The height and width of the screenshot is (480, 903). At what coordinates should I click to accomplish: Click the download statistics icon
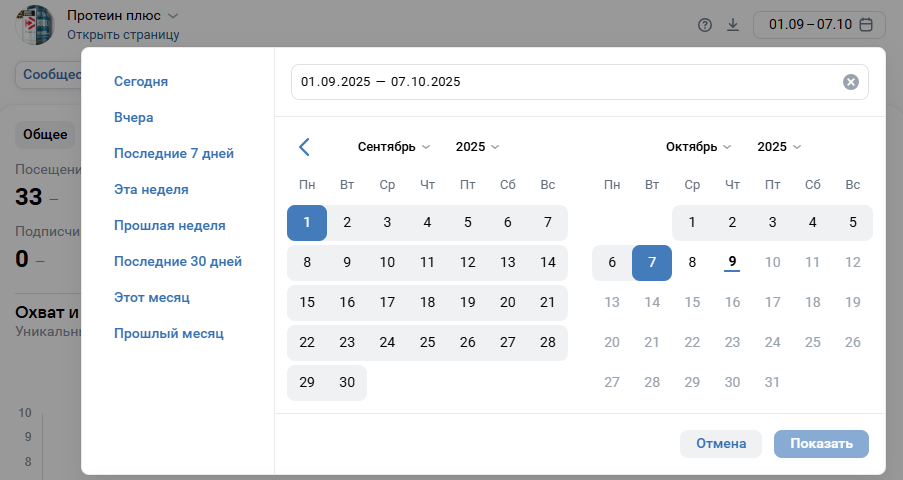point(732,24)
